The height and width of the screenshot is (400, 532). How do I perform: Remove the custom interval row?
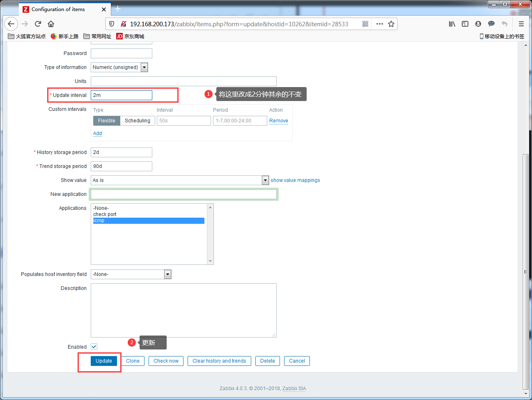pyautogui.click(x=279, y=121)
